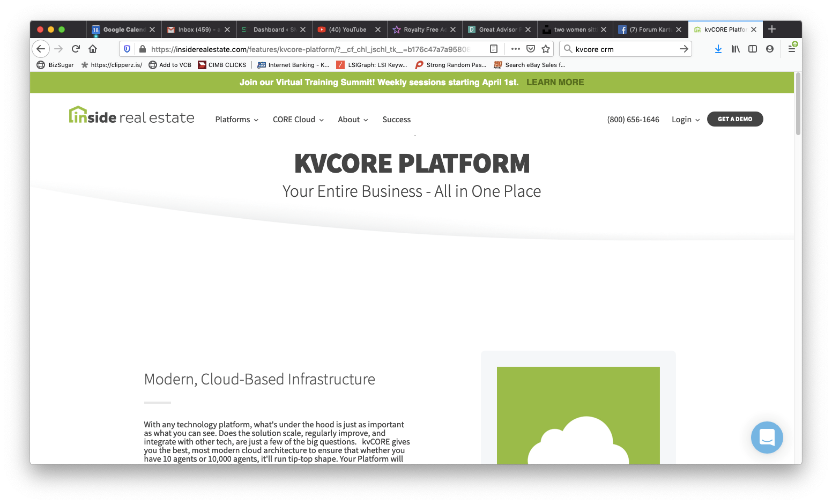Click the KVCORE PLATFORM heading
This screenshot has width=832, height=504.
pyautogui.click(x=412, y=164)
